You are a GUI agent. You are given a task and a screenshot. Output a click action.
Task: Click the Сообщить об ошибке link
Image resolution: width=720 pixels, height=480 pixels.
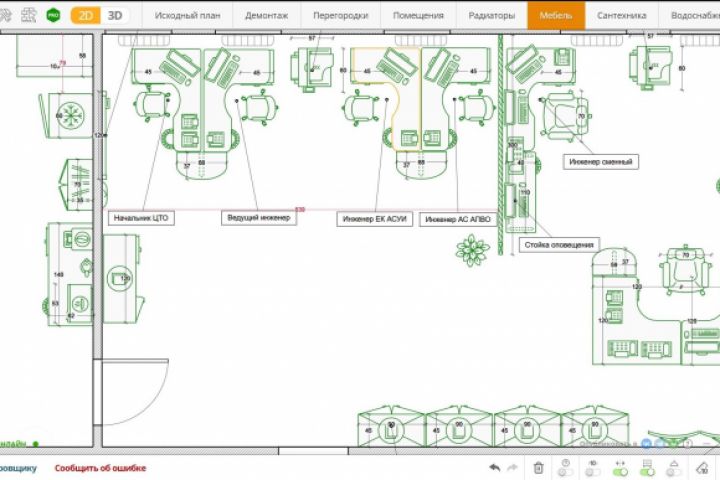pos(100,468)
